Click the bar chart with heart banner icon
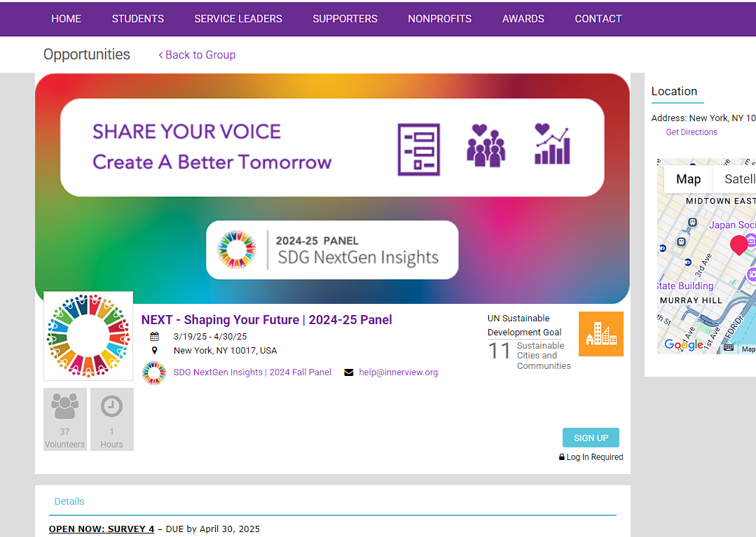756x537 pixels. click(x=553, y=144)
